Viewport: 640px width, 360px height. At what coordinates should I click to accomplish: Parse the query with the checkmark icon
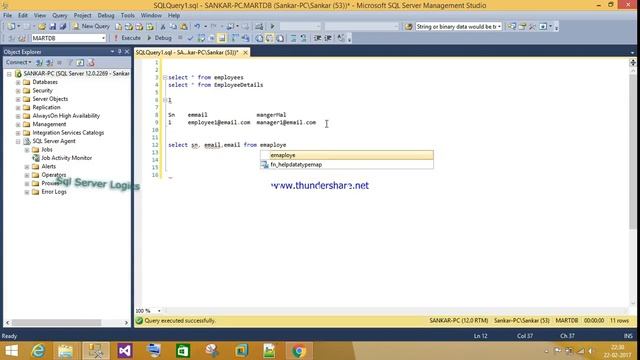coord(190,38)
